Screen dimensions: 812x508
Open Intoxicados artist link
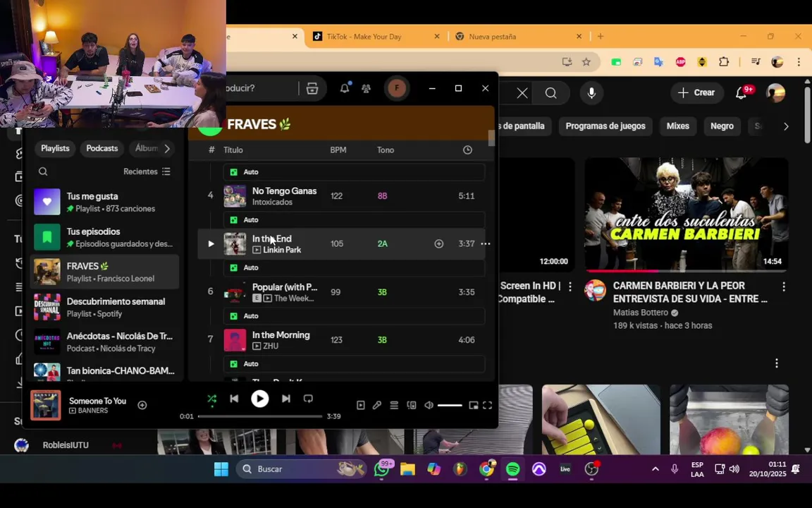pos(272,202)
